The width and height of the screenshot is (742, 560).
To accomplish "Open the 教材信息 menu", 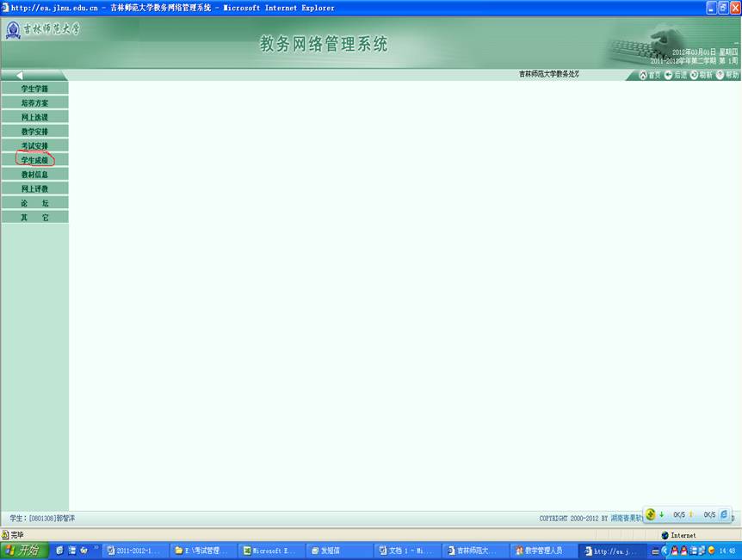I will 34,175.
